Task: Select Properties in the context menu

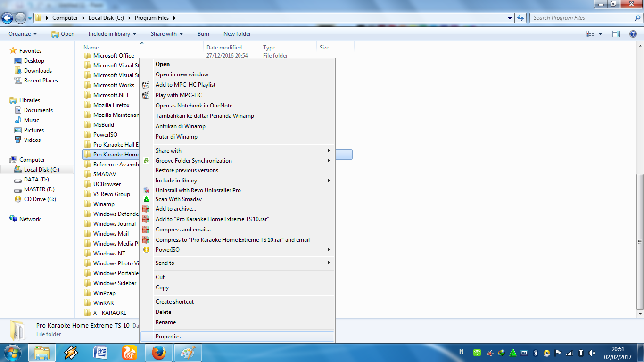Action: coord(237,337)
